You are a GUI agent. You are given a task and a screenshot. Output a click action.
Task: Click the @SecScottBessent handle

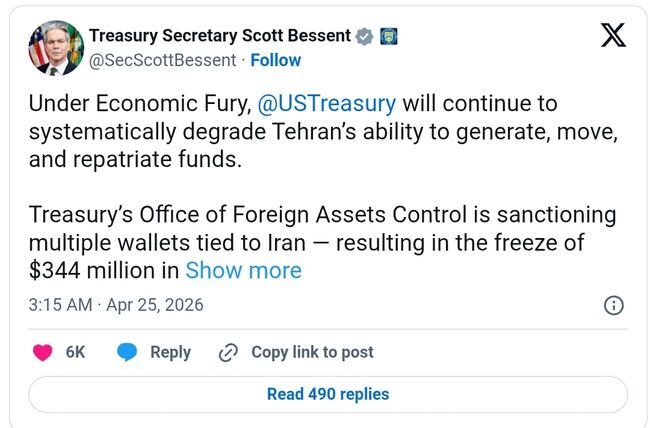163,60
